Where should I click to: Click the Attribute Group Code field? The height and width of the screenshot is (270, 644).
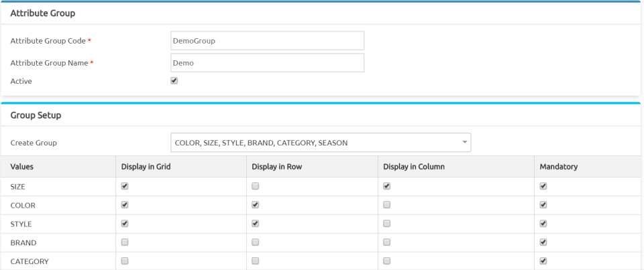click(267, 41)
